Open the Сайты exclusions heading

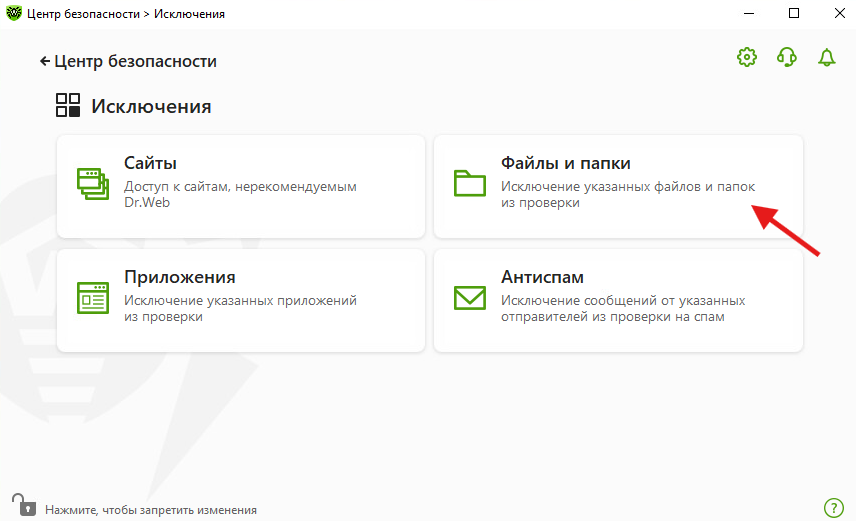point(150,163)
